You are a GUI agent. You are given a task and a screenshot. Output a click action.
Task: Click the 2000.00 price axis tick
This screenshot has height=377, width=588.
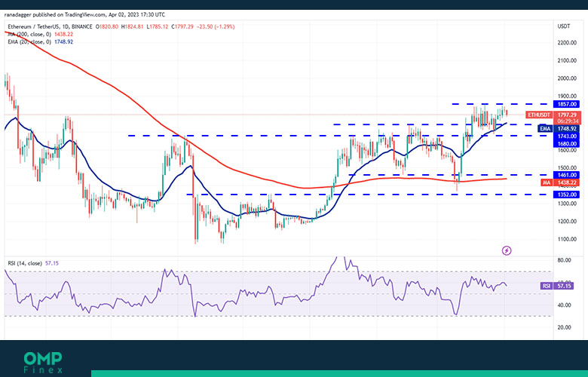coord(567,78)
